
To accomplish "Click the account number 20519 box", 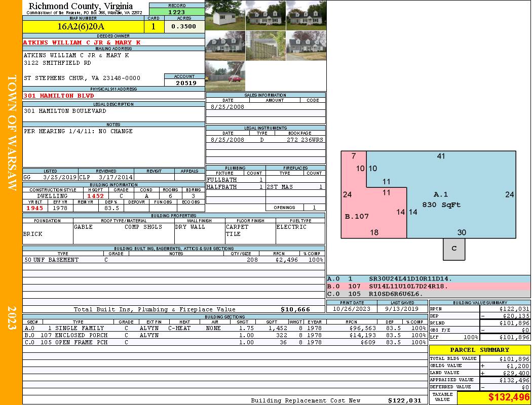I will 184,83.
